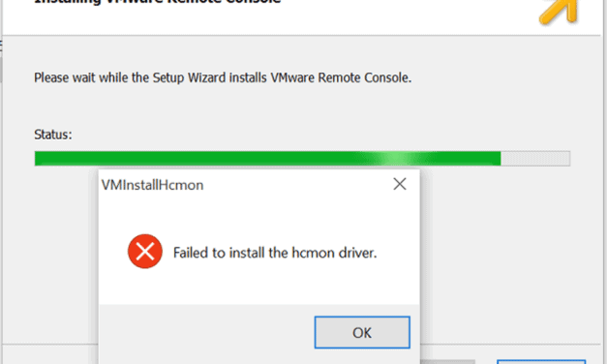Click the VMInstallHcmon dialog title text
This screenshot has height=364, width=607.
(x=152, y=185)
